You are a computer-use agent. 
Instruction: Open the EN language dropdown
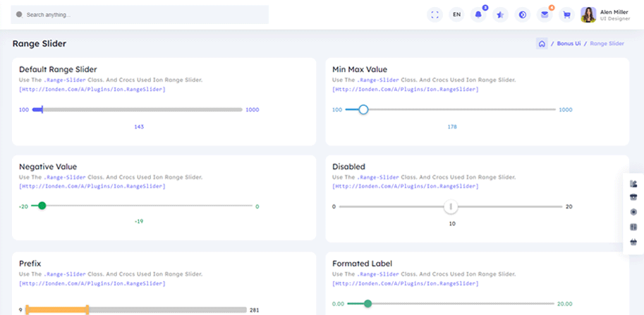pyautogui.click(x=456, y=14)
